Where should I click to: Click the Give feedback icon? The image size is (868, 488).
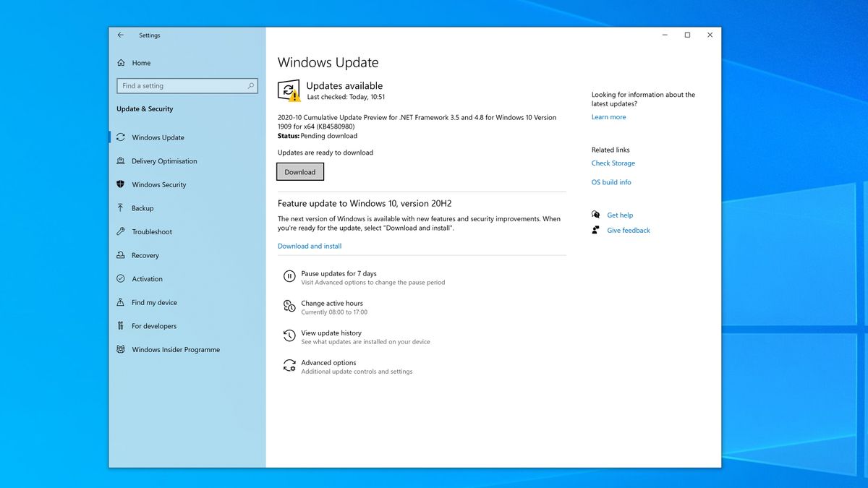pos(595,230)
